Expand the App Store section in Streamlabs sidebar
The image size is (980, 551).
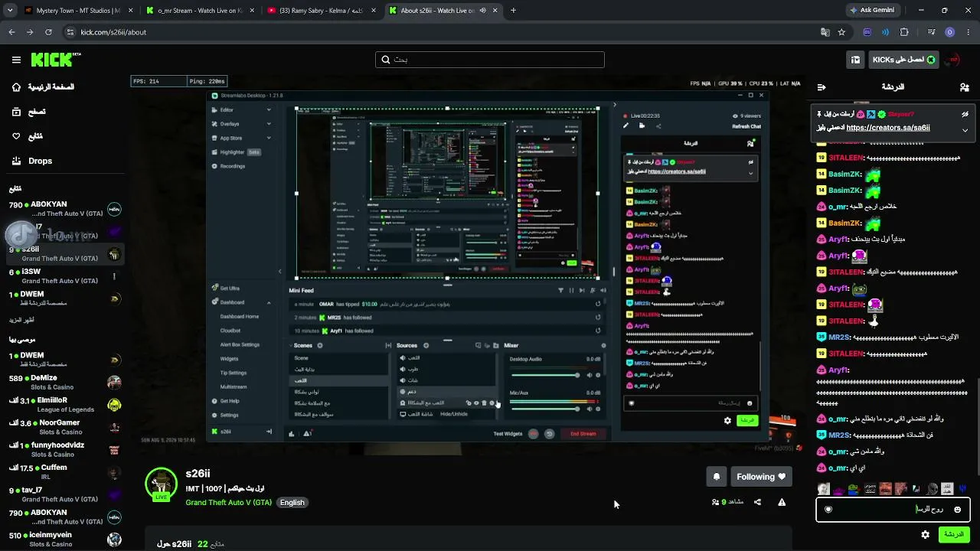(x=269, y=138)
